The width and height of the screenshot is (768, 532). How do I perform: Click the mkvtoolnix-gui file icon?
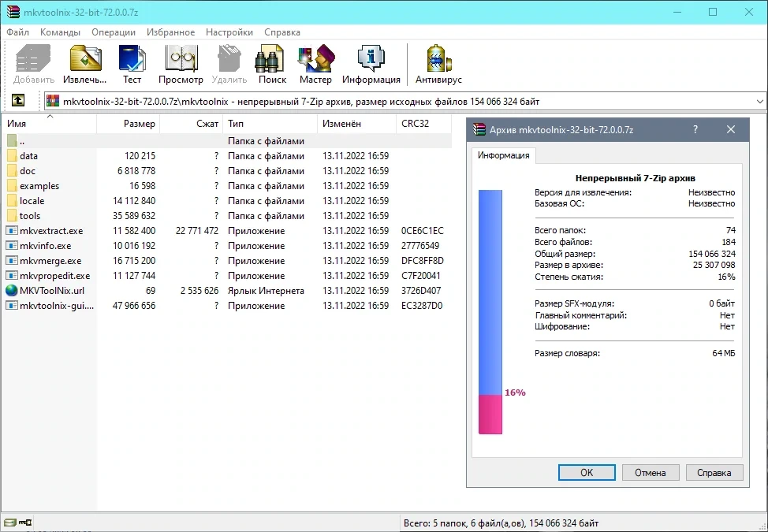pos(12,305)
